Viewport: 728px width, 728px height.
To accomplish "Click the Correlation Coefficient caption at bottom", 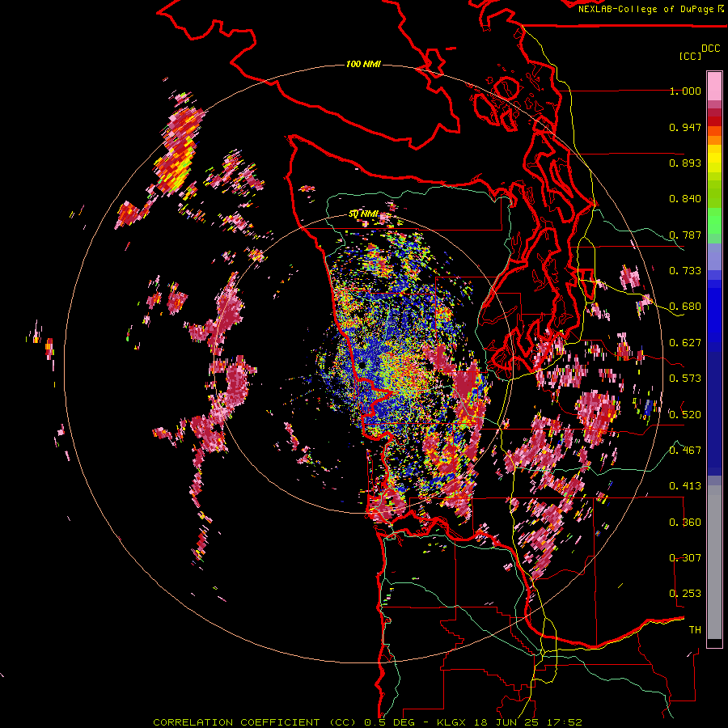I will (367, 722).
